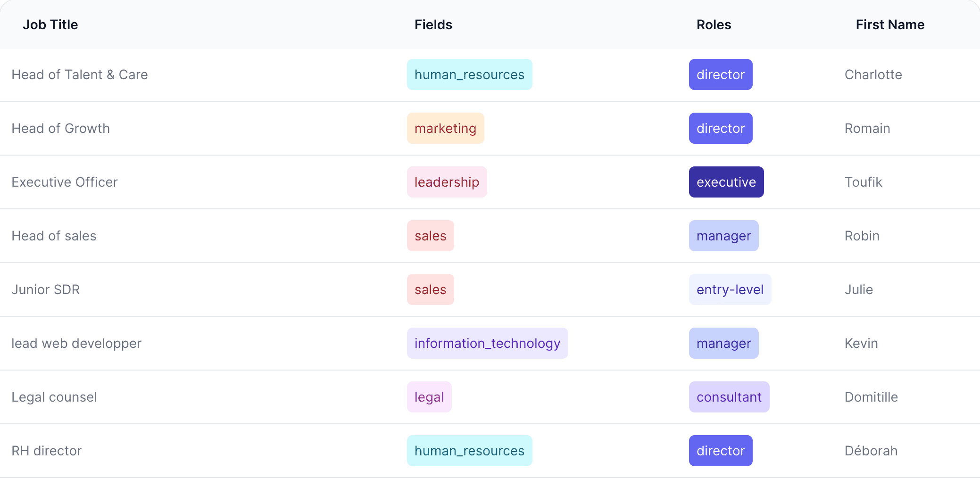Viewport: 980px width, 478px height.
Task: Select the first name Toufik
Action: pos(863,182)
